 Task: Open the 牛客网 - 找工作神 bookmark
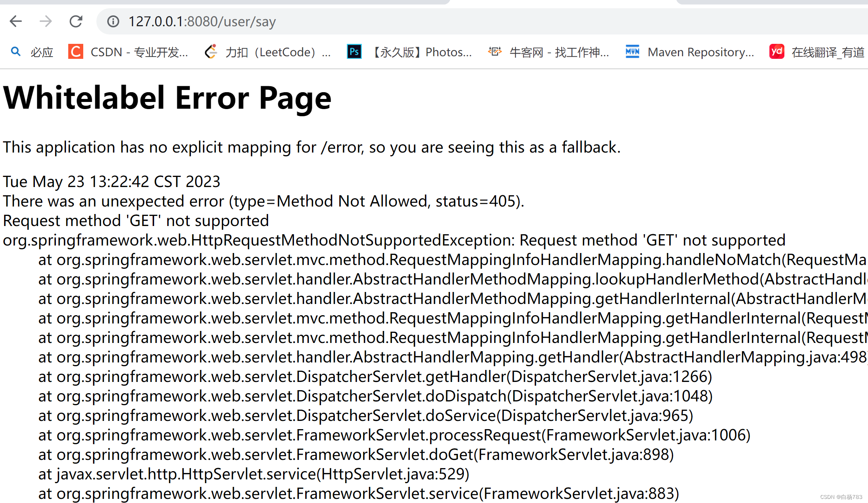pos(559,52)
